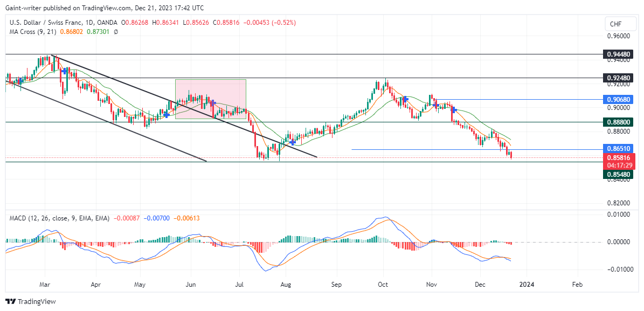Click the open value O0.86268
Screen dimensions: 644x311
click(134, 23)
